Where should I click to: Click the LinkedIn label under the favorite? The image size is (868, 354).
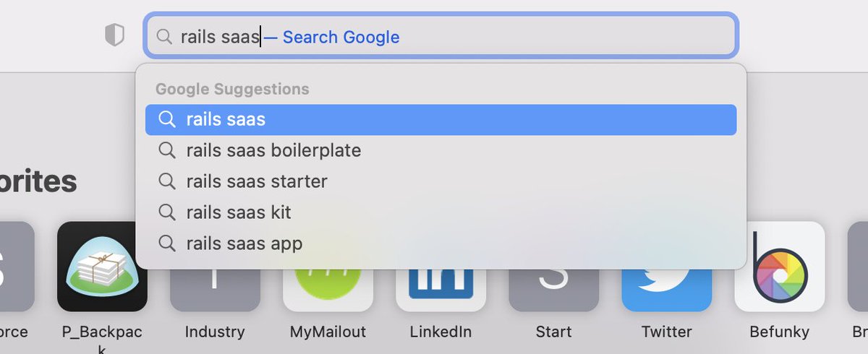point(441,332)
